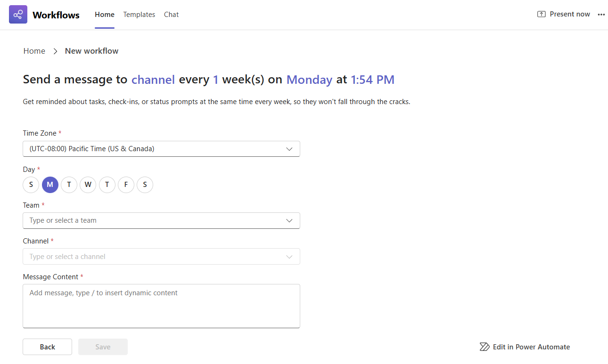Image resolution: width=608 pixels, height=364 pixels.
Task: Click the Day field label
Action: 29,170
